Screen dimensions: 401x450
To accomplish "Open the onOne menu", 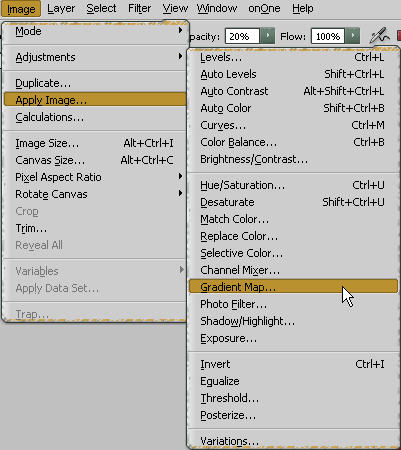I will point(264,8).
